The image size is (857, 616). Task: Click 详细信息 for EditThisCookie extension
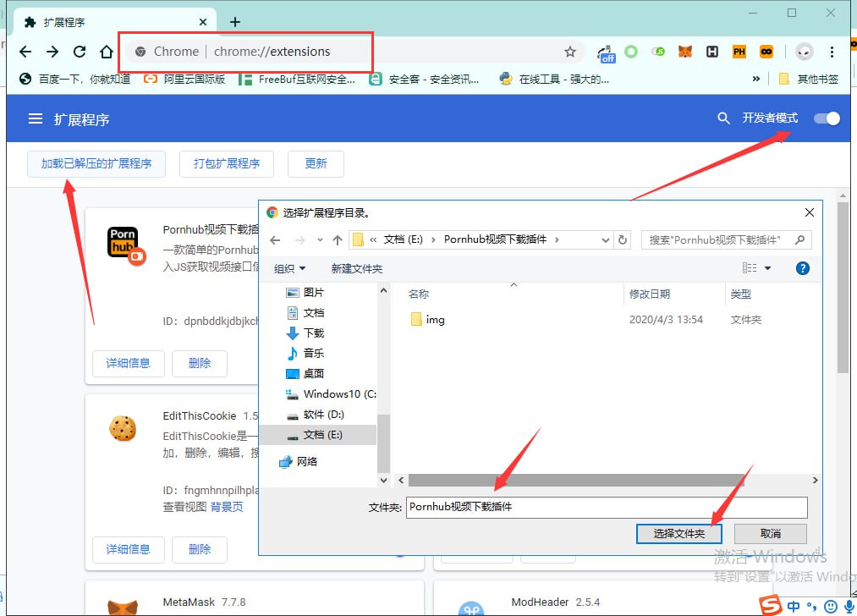click(x=128, y=549)
